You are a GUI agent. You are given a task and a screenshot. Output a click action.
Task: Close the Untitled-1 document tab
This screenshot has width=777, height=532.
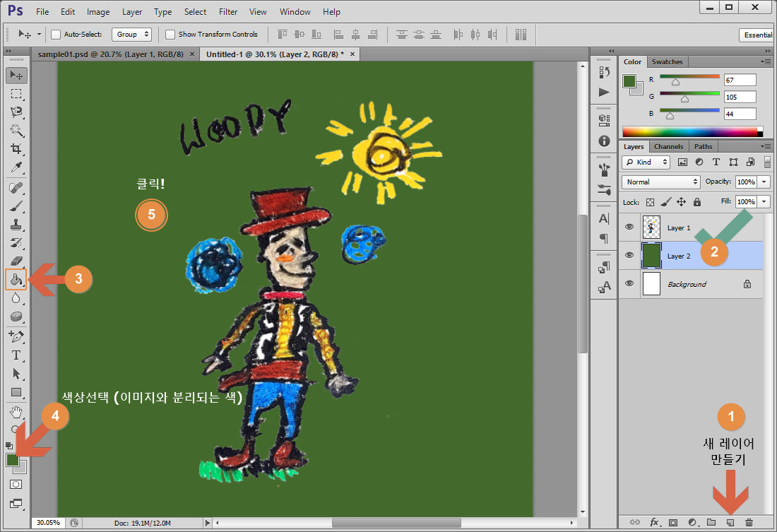pos(352,54)
